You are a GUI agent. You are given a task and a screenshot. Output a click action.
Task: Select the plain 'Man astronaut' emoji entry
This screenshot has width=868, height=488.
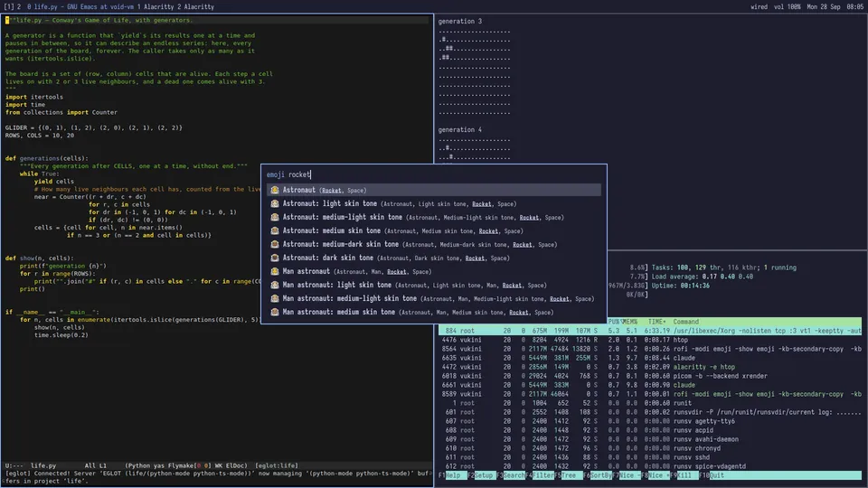tap(434, 272)
